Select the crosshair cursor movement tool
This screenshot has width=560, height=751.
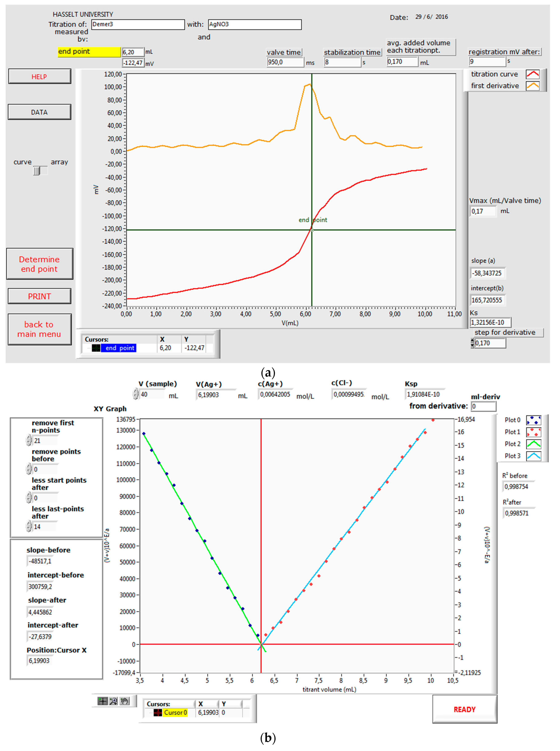(102, 701)
